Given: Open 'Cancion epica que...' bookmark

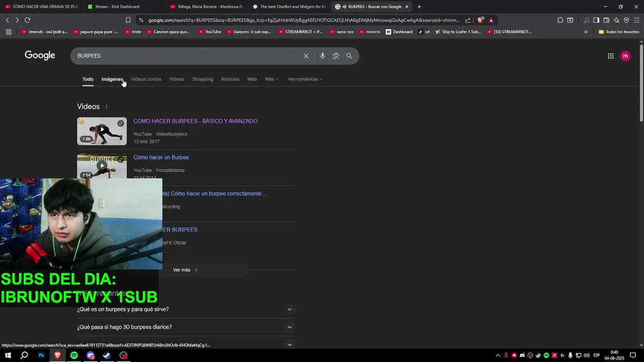Looking at the screenshot, I should 168,32.
